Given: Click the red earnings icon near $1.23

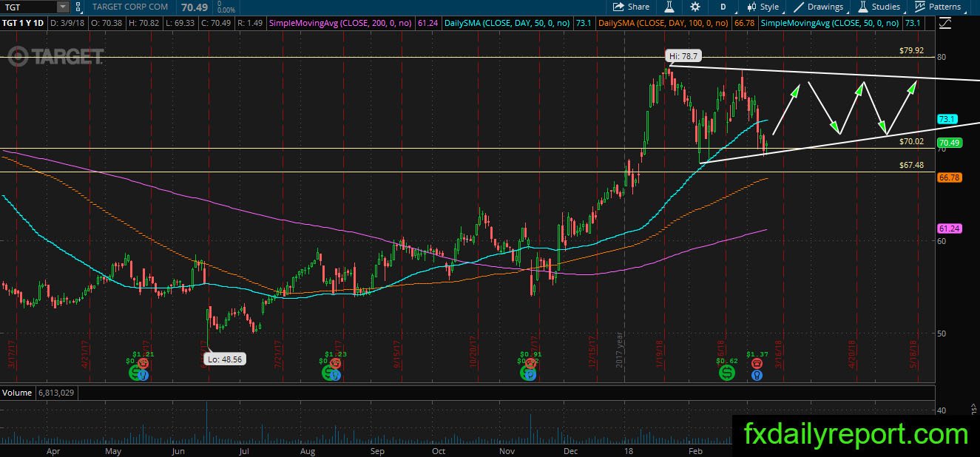Looking at the screenshot, I should point(334,364).
